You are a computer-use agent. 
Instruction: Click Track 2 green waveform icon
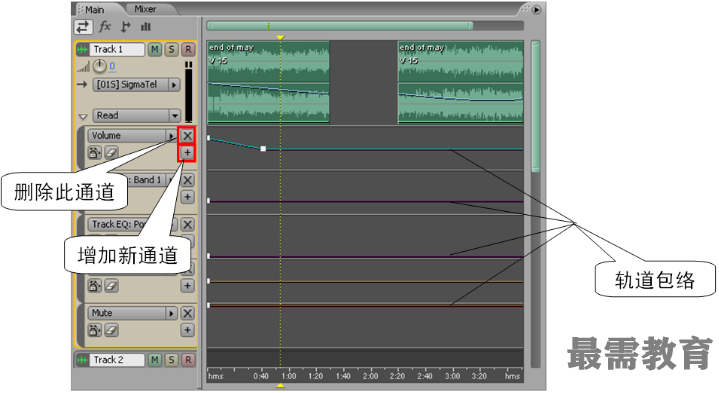tap(82, 360)
